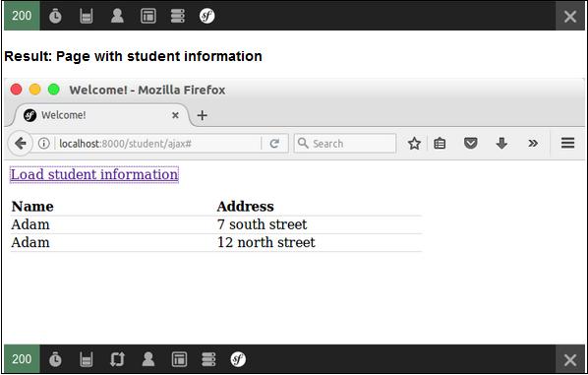Open a new tab with the plus button
This screenshot has width=588, height=375.
pos(203,115)
